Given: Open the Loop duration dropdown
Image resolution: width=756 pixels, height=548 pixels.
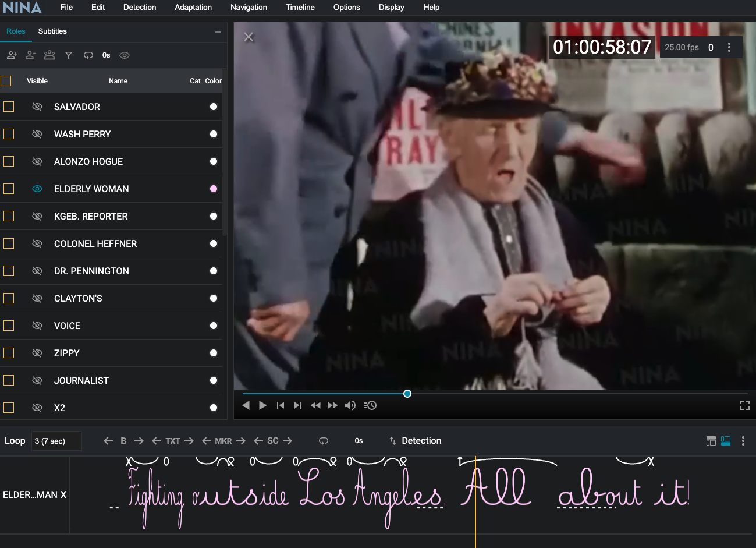Looking at the screenshot, I should click(x=56, y=441).
